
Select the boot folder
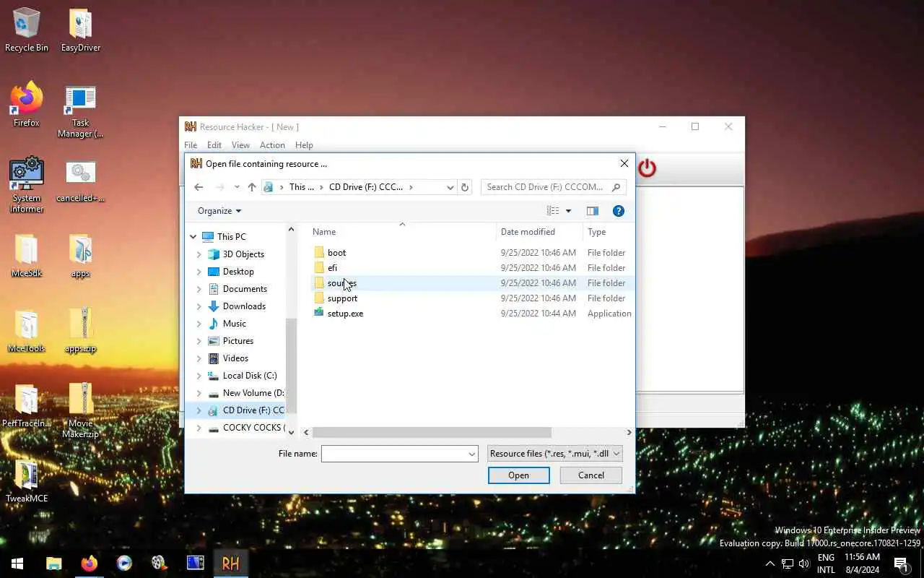336,253
